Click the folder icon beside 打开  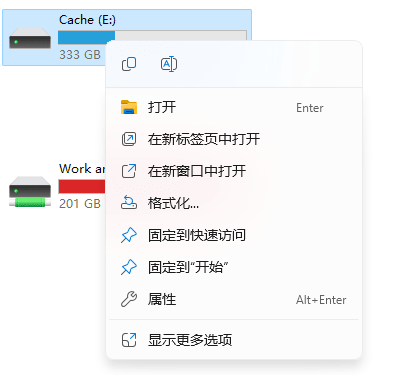pos(129,107)
